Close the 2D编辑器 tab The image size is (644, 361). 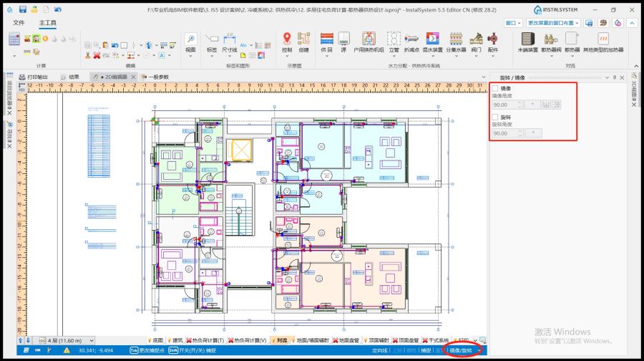(x=133, y=77)
